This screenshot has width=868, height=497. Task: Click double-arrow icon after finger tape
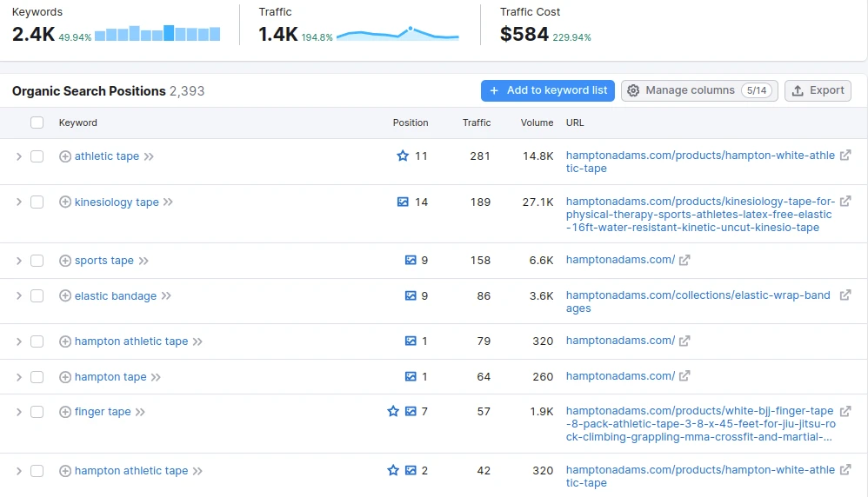point(141,413)
